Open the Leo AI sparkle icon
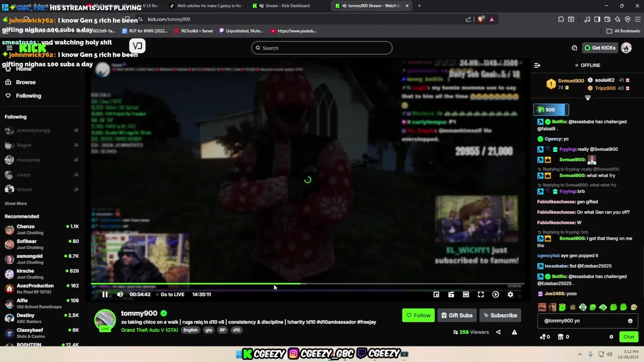 click(617, 19)
